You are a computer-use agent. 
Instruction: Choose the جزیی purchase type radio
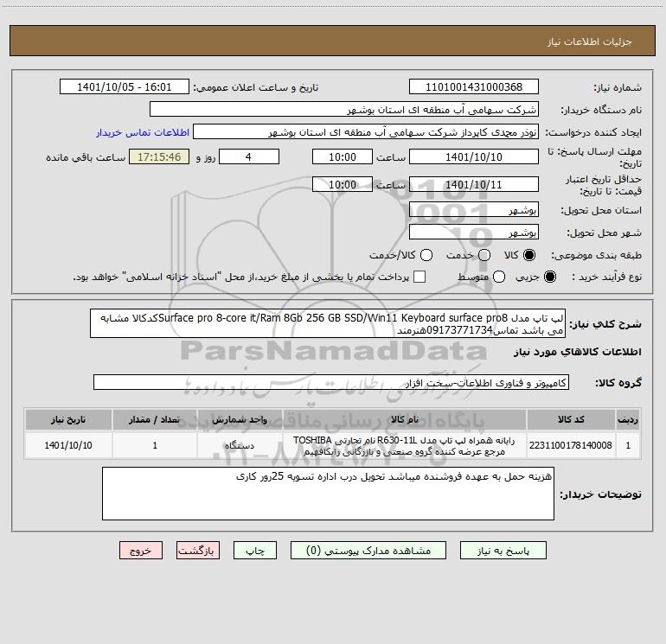click(x=549, y=277)
